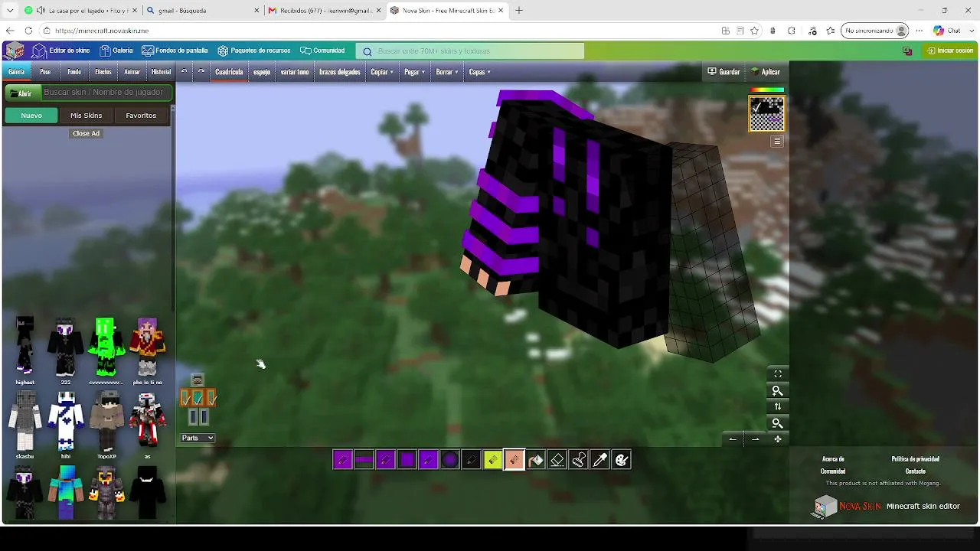
Task: Choose the yellow pencil brush
Action: [x=493, y=460]
